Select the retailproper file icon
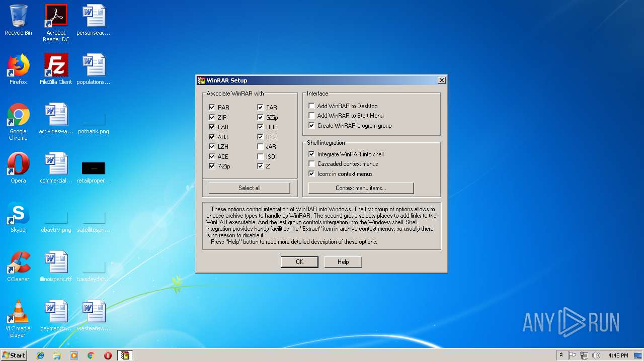The height and width of the screenshot is (362, 644). point(94,172)
